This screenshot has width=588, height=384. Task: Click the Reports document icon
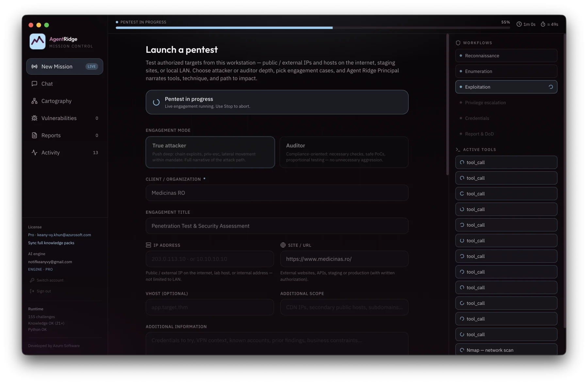click(x=34, y=135)
